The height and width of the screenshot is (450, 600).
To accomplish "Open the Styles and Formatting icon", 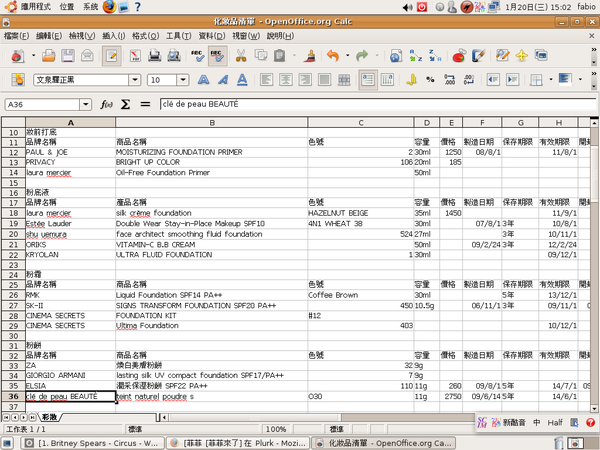I will point(541,56).
